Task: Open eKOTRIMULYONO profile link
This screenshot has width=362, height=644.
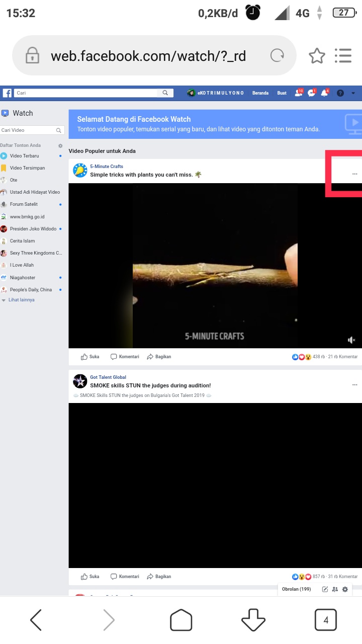Action: click(x=216, y=93)
